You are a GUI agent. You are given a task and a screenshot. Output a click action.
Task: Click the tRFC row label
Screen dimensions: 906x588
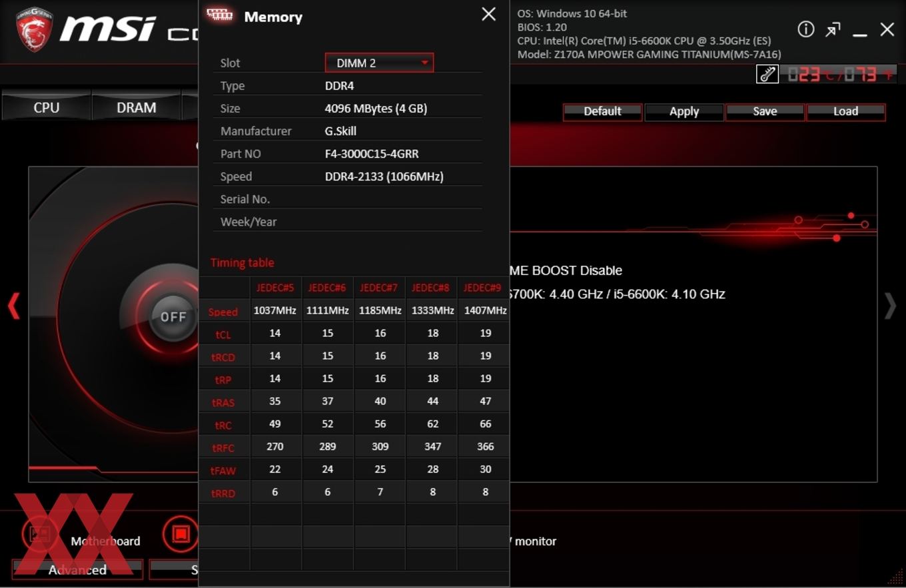pos(223,447)
